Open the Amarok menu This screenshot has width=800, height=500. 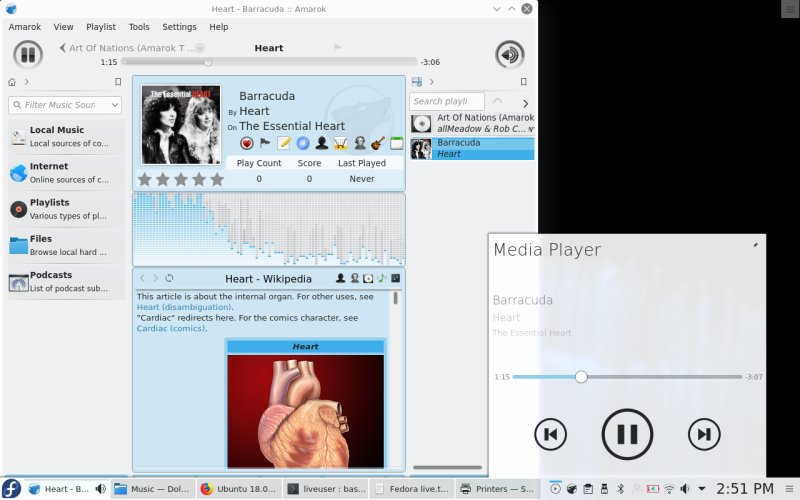[x=24, y=27]
